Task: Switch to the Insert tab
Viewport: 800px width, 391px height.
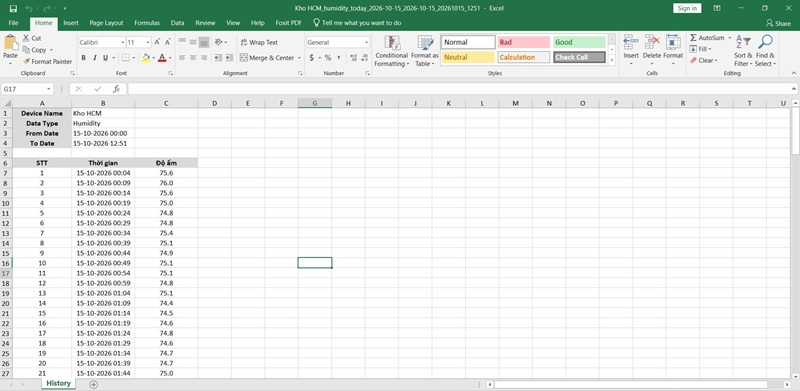Action: pos(71,23)
